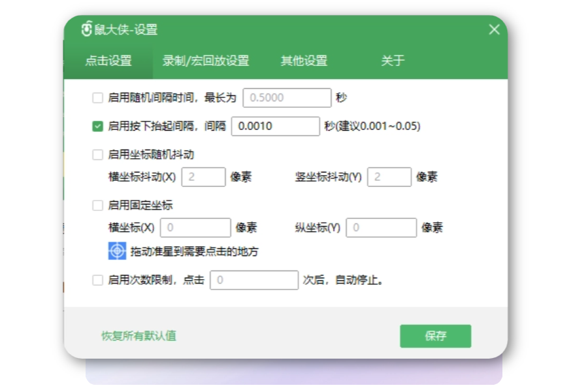The image size is (588, 392).
Task: Click the click-count limit input field
Action: pyautogui.click(x=254, y=280)
